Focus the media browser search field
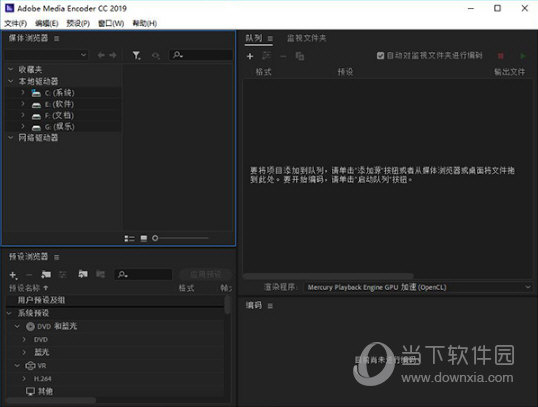538x407 pixels. coord(201,55)
